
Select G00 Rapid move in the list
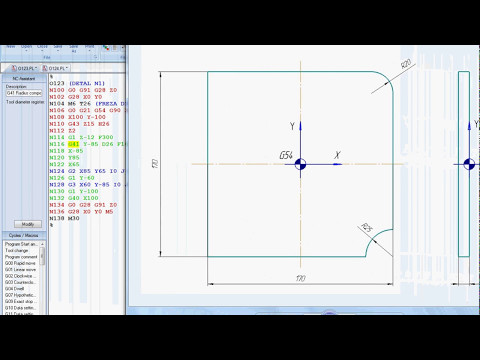[20, 263]
